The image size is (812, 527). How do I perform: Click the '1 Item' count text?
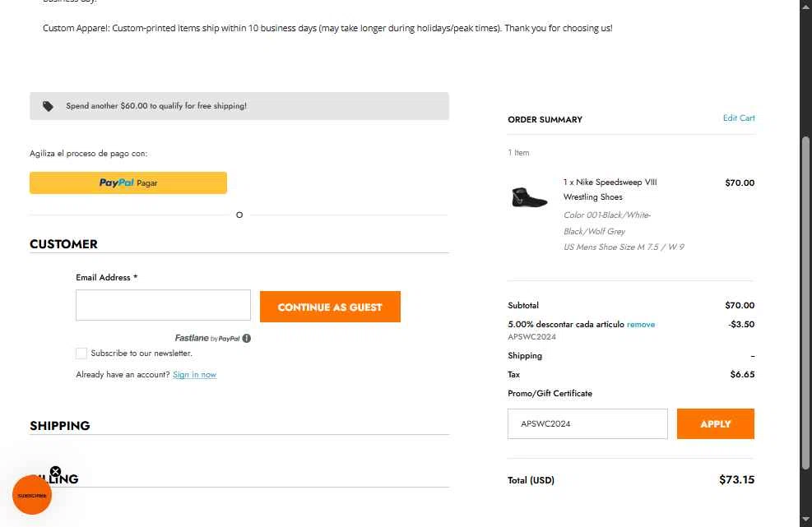point(518,153)
